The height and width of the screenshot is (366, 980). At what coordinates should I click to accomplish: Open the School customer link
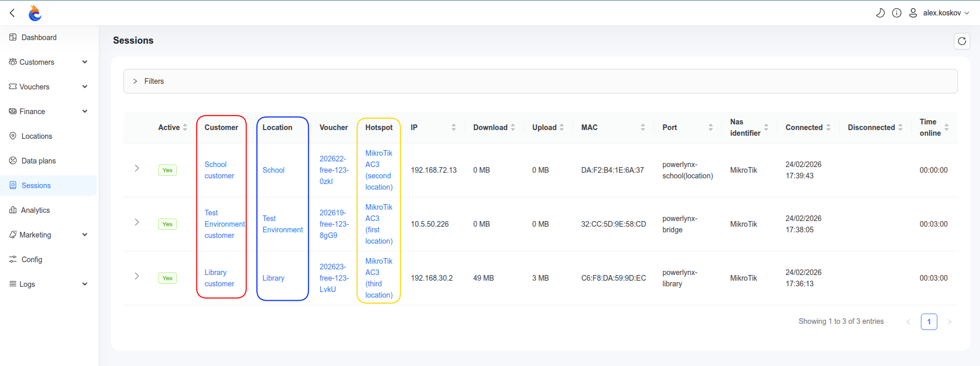coord(219,170)
